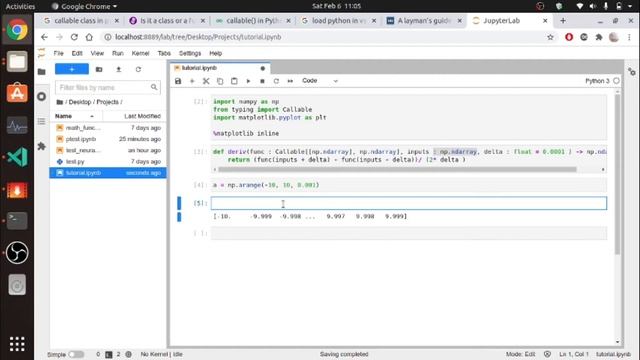Open the Edit menu

[x=77, y=53]
